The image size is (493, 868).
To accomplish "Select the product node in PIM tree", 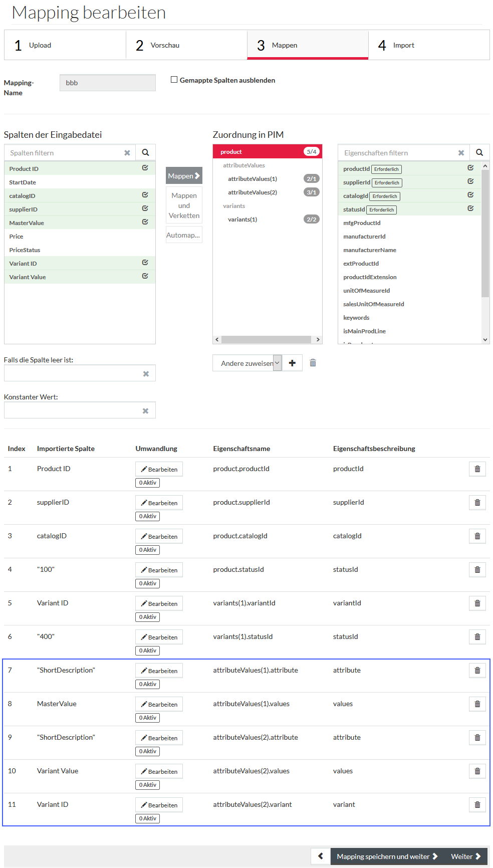I will tap(268, 152).
